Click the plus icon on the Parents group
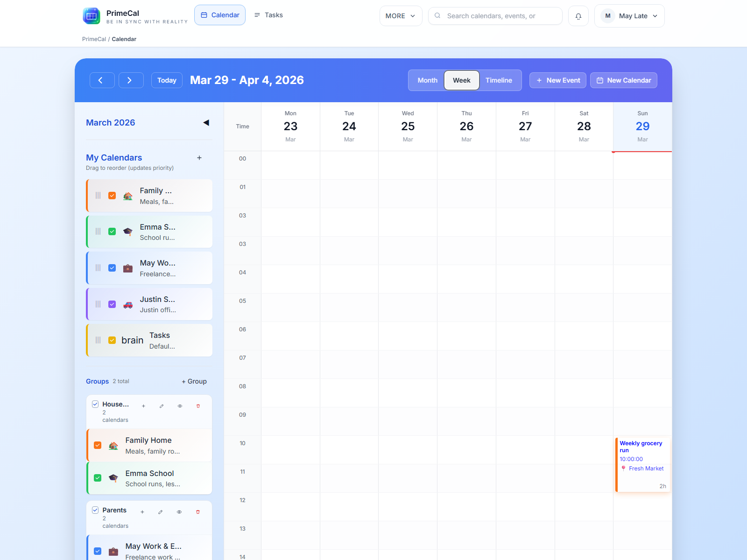Viewport: 747px width, 560px height. pyautogui.click(x=142, y=512)
